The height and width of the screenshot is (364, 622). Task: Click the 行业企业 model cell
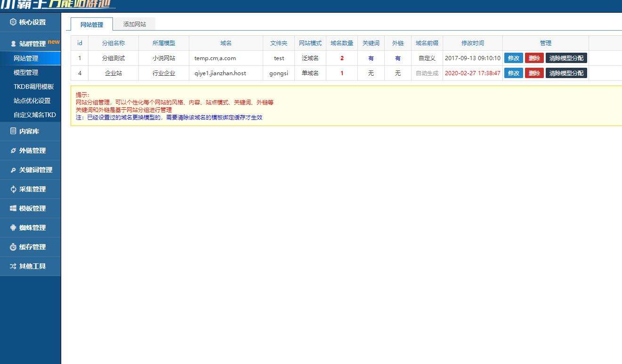pos(164,73)
